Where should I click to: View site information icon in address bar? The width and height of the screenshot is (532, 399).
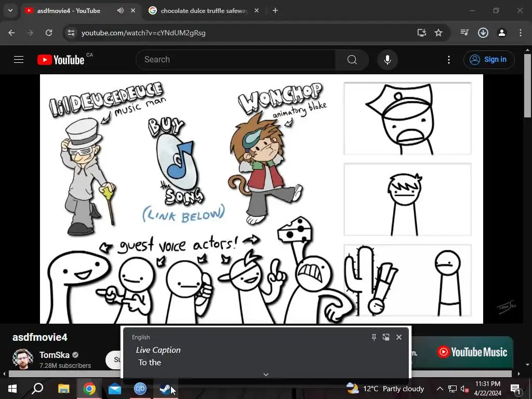(x=71, y=33)
